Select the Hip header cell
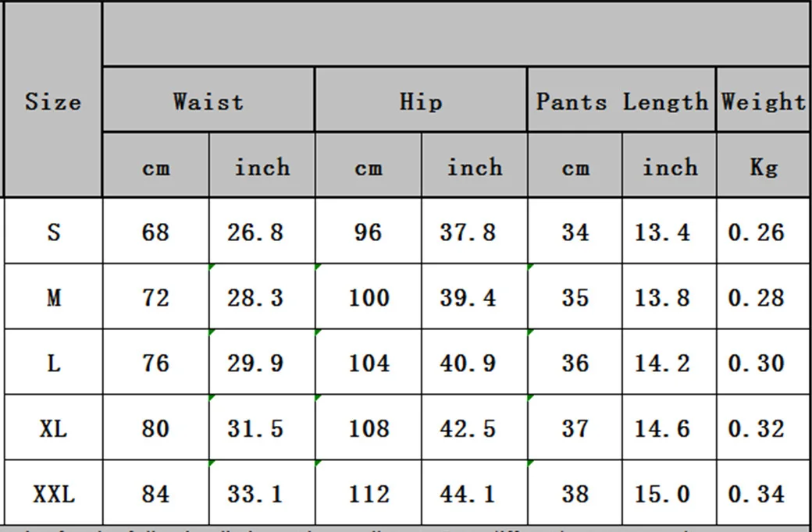The height and width of the screenshot is (532, 812). [x=421, y=99]
